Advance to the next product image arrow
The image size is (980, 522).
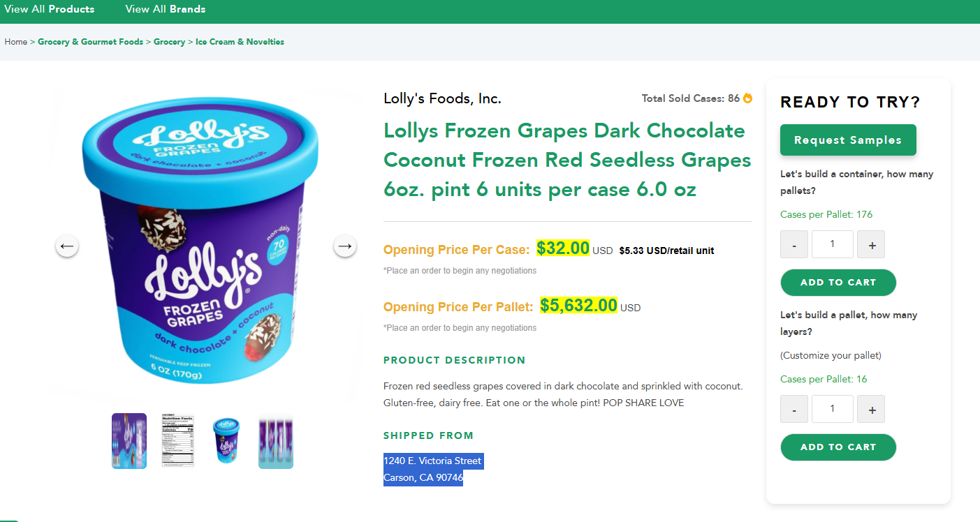(x=344, y=246)
